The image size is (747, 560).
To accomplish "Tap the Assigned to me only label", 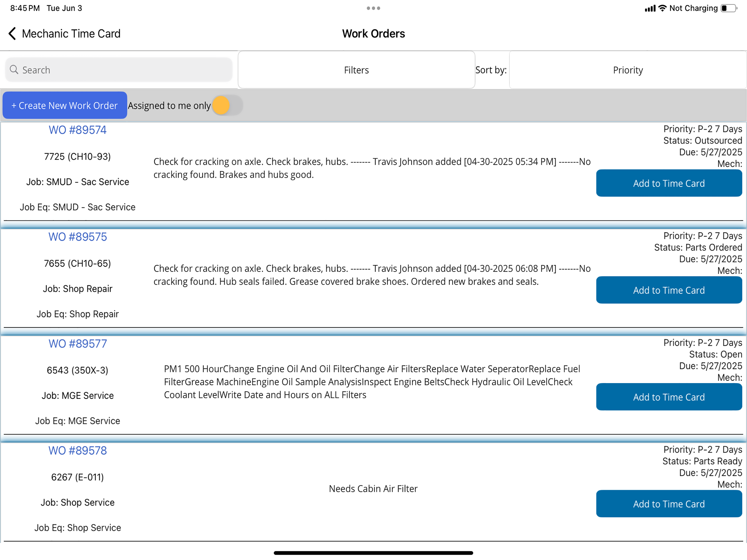I will point(169,106).
